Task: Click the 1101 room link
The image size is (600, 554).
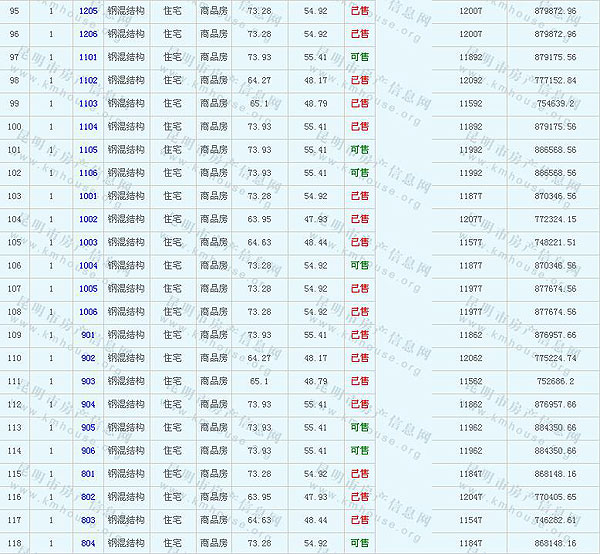Action: pyautogui.click(x=88, y=57)
